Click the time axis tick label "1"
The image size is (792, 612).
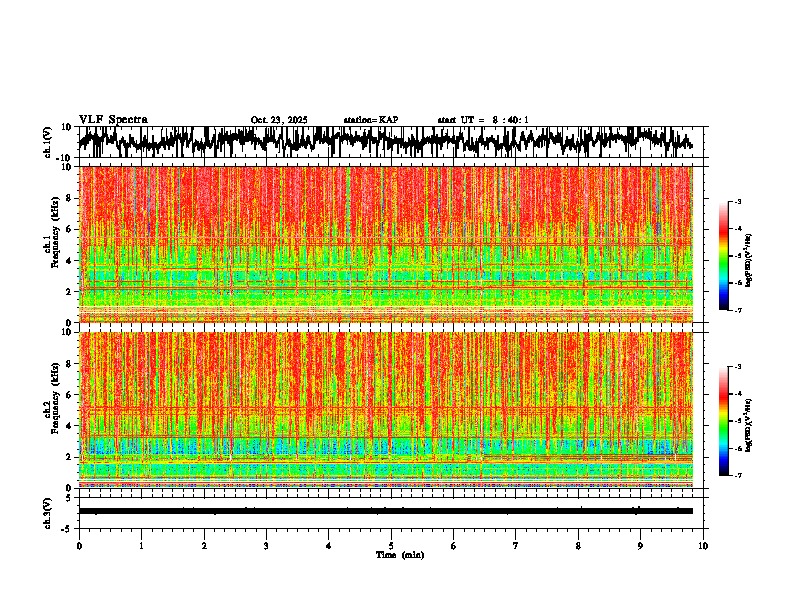tap(141, 546)
